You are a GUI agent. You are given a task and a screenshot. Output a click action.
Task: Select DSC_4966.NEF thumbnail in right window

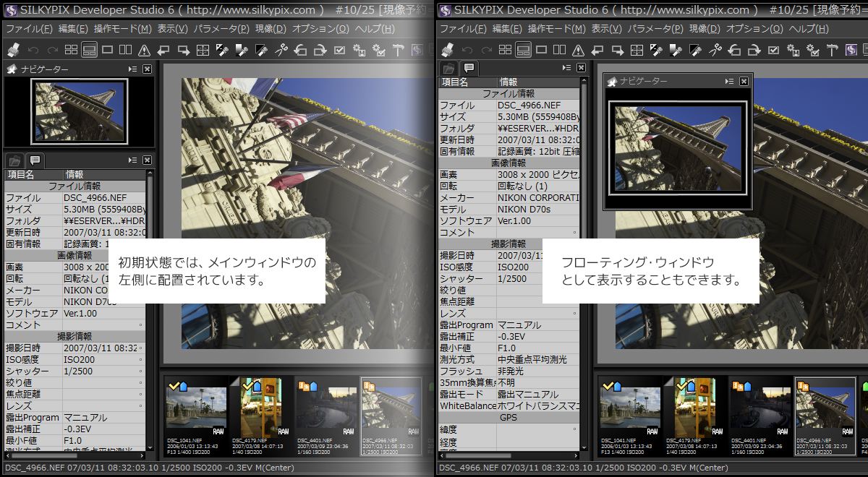click(x=825, y=416)
